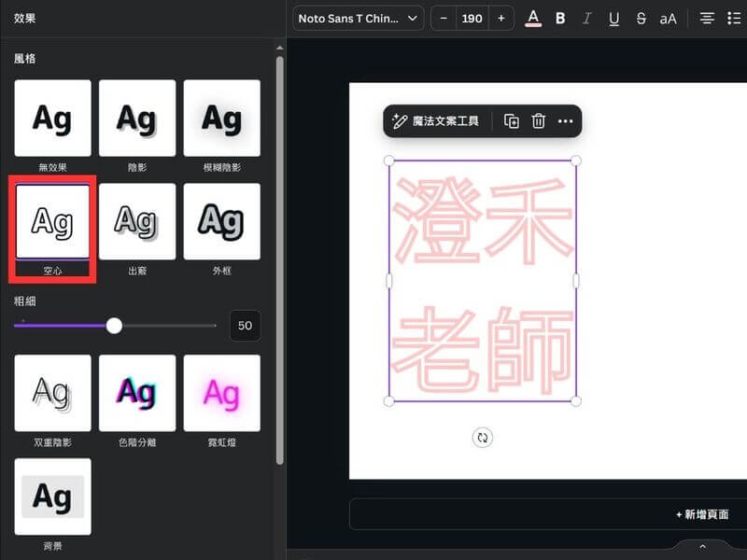Duplicate the selected text element
This screenshot has height=560, width=747.
(x=512, y=121)
